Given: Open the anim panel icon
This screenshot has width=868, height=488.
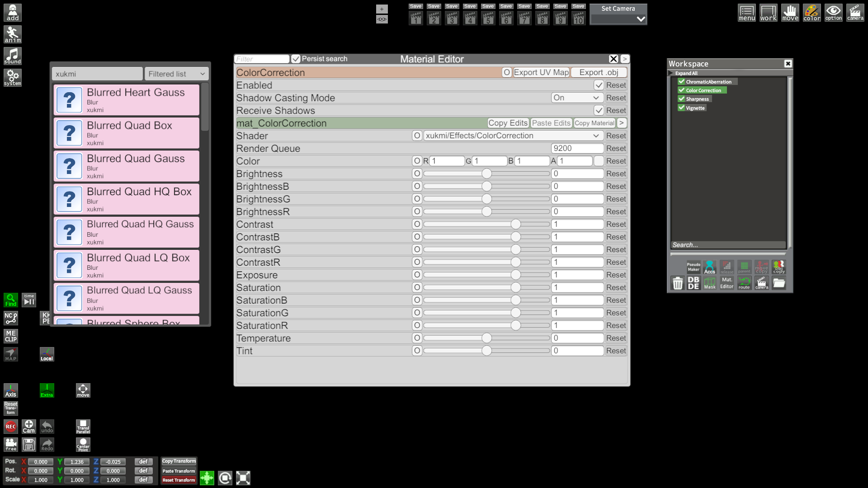Looking at the screenshot, I should tap(13, 34).
